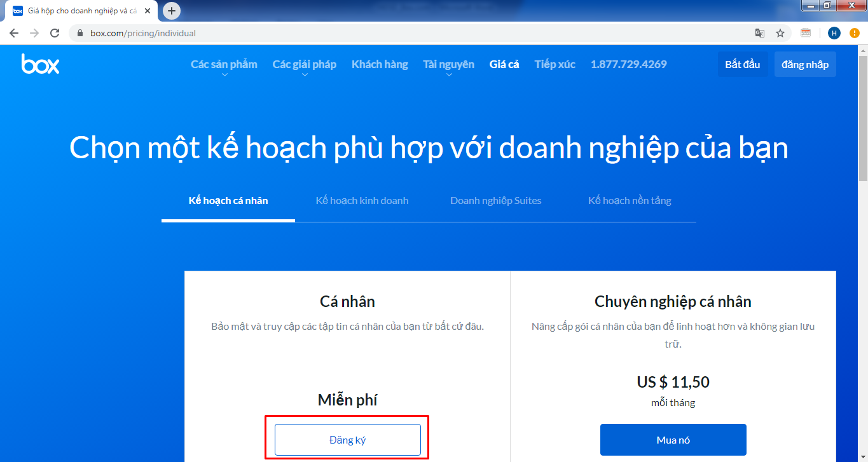The height and width of the screenshot is (462, 868).
Task: Click the Cá nhân plan title
Action: 347,301
